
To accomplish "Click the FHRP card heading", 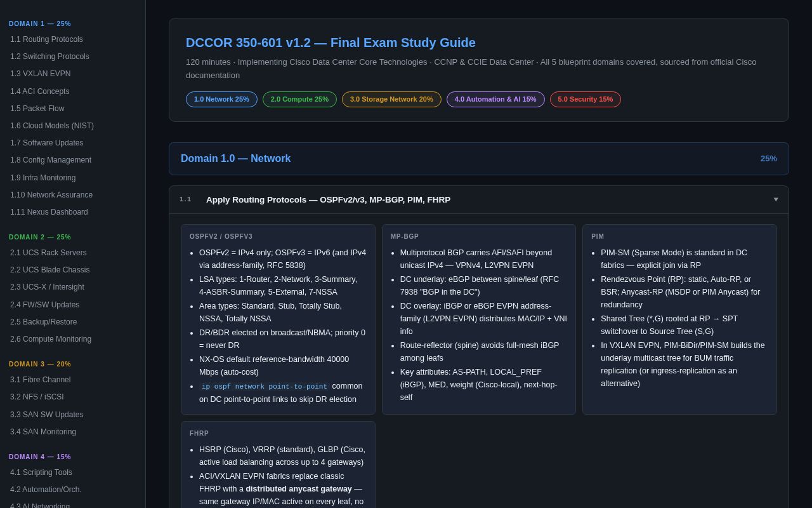I will tap(199, 434).
